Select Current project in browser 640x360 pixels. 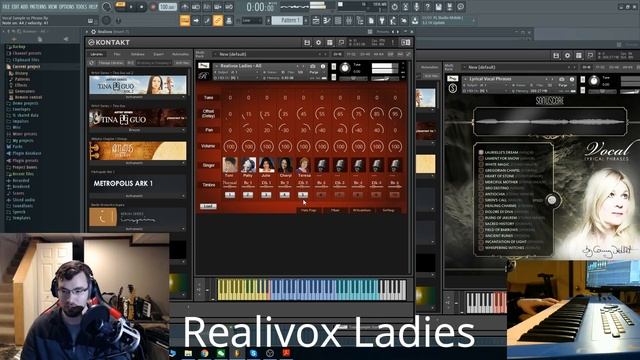click(27, 67)
